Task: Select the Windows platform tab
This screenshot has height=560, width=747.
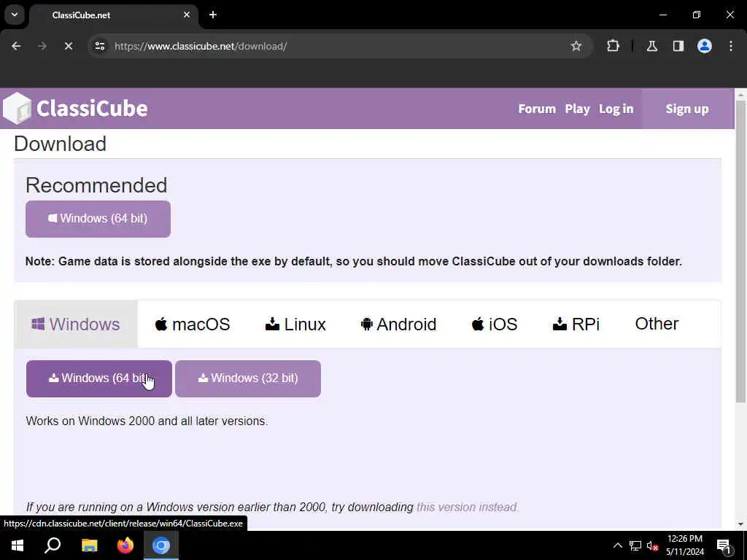Action: tap(76, 324)
